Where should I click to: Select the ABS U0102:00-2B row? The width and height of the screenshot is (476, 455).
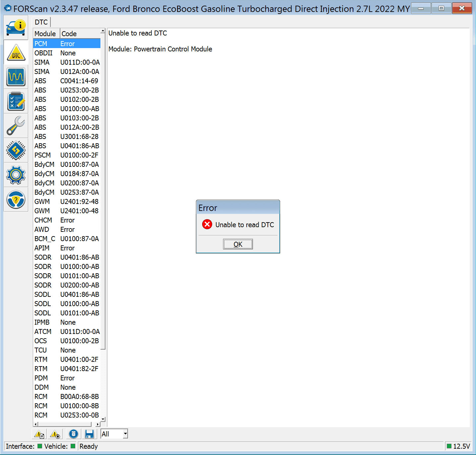(67, 99)
